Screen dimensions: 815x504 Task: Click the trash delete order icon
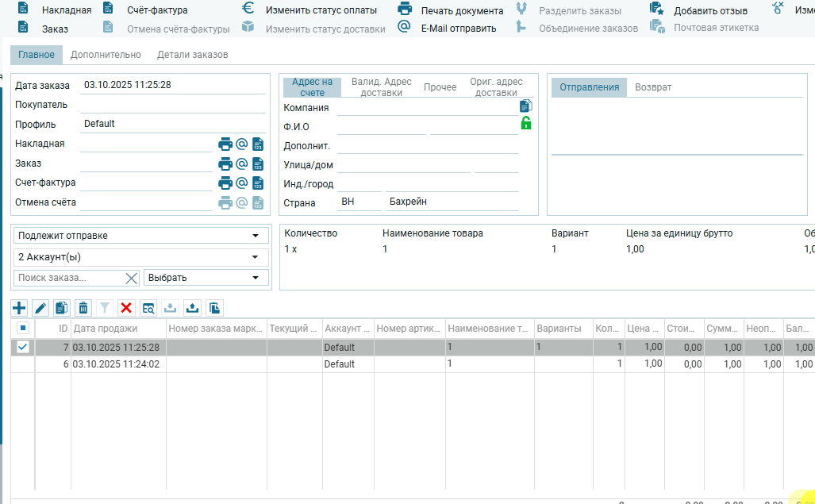coord(83,308)
